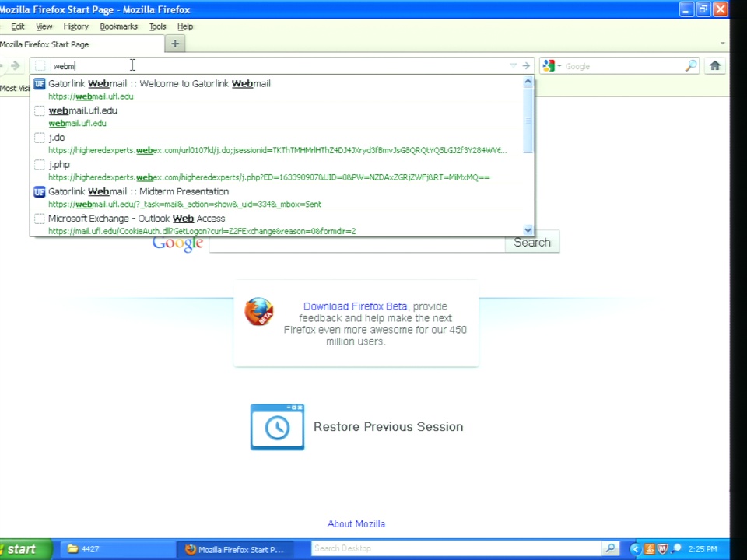The width and height of the screenshot is (747, 560).
Task: Click the taskbar clock showing 2:25 PM
Action: (x=703, y=549)
